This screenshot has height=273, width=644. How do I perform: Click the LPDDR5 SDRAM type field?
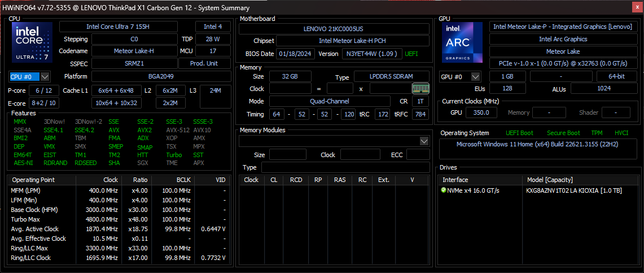pos(391,76)
